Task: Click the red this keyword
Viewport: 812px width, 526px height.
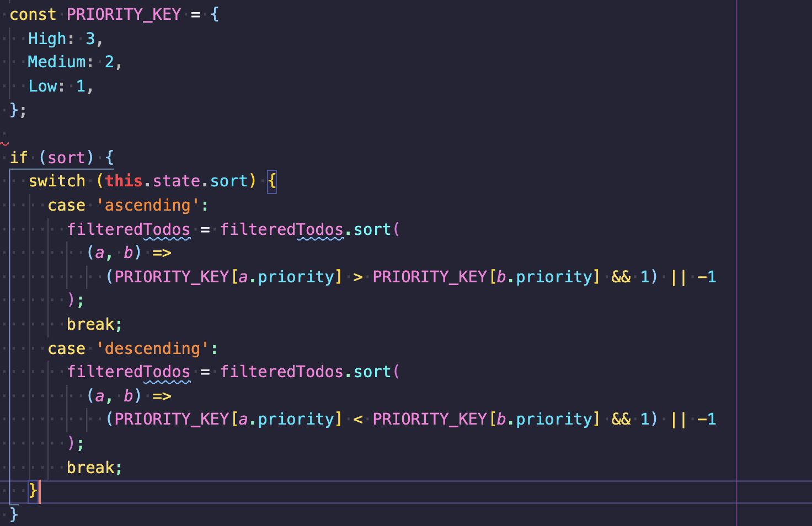Action: click(x=124, y=181)
